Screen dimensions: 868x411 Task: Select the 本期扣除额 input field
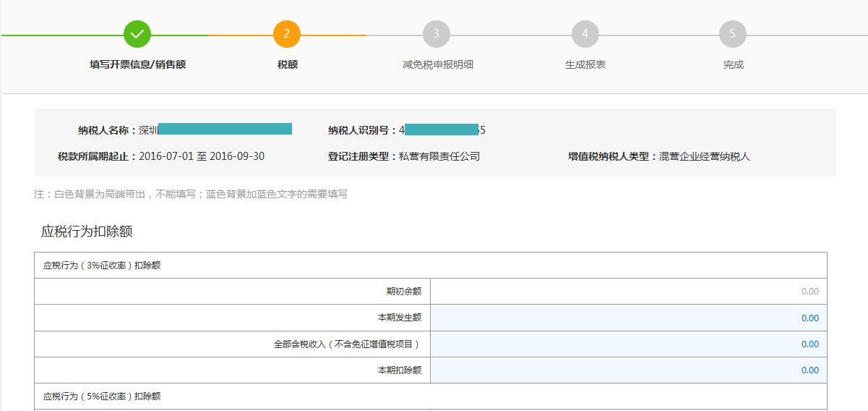click(x=628, y=370)
